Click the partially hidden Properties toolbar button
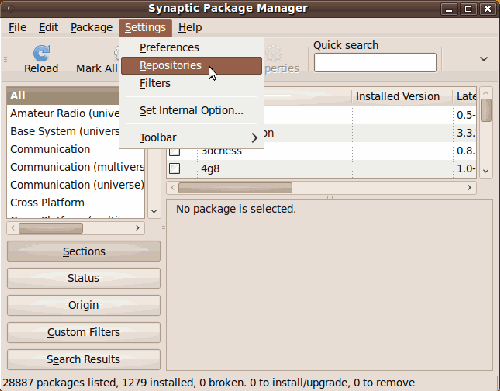Screen dimensions: 500x391 pos(282,59)
